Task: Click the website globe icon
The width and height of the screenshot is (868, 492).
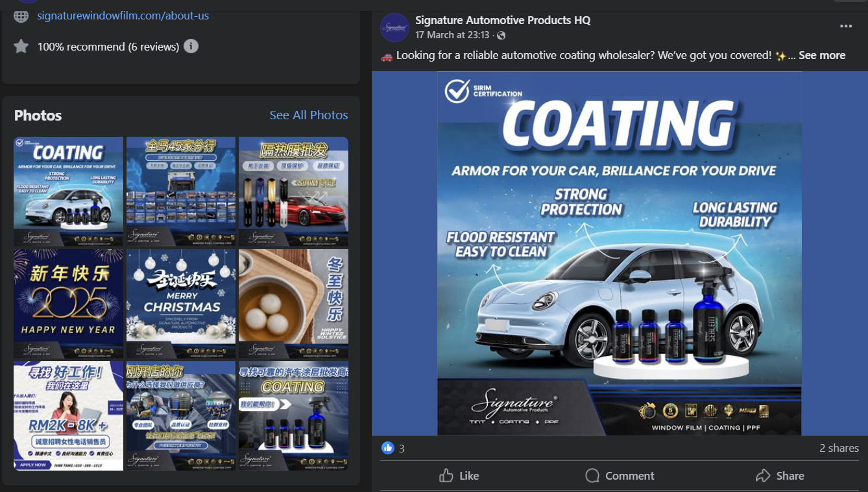Action: click(21, 16)
